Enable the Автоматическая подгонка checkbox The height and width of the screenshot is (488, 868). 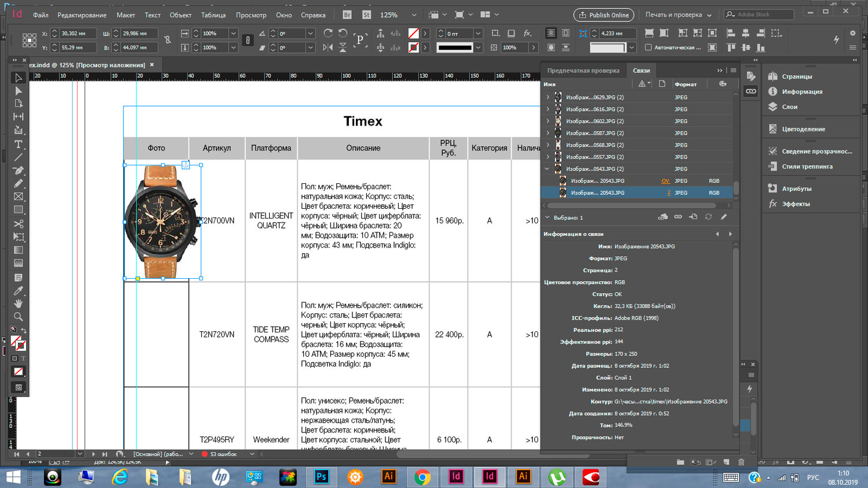[648, 47]
